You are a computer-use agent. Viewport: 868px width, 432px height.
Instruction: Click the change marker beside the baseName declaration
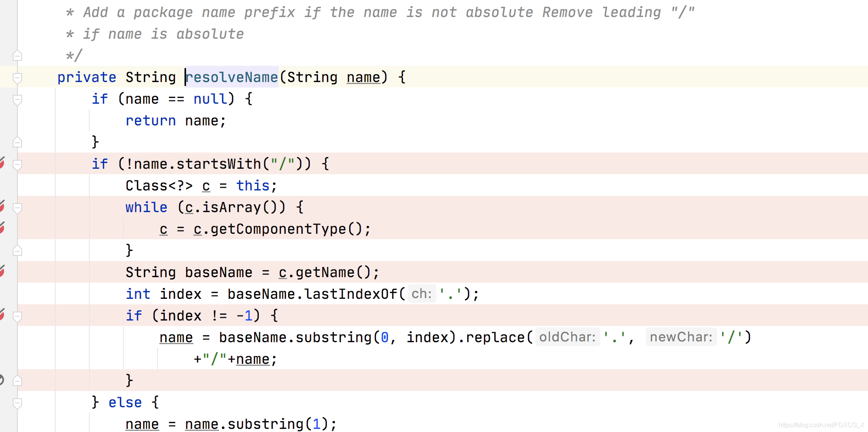click(x=2, y=271)
